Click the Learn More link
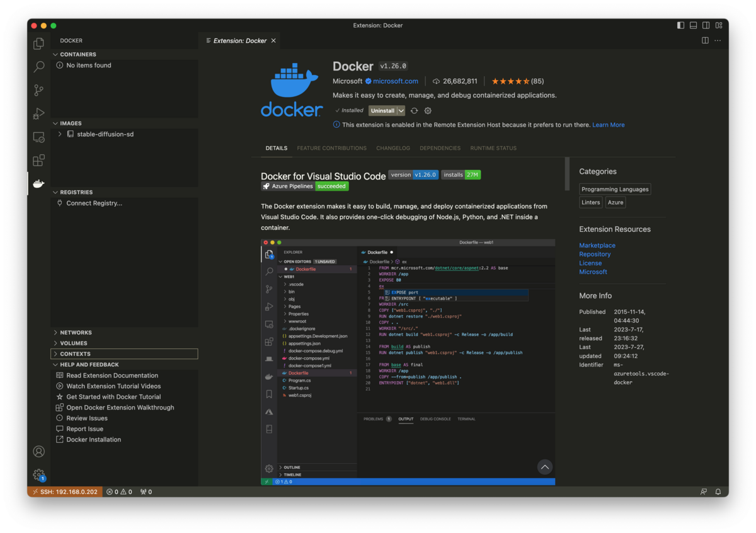Image resolution: width=756 pixels, height=533 pixels. (x=609, y=125)
